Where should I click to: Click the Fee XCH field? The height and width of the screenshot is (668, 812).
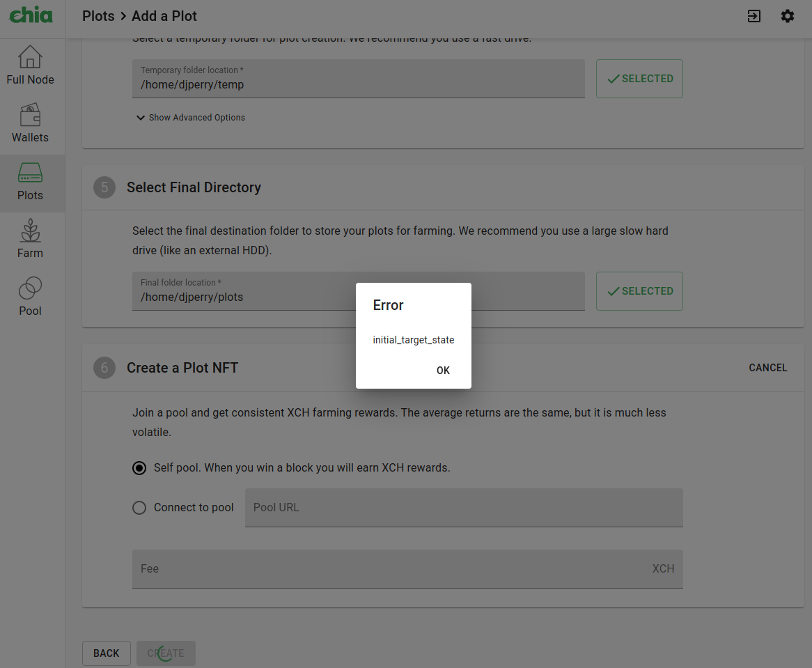(x=407, y=568)
